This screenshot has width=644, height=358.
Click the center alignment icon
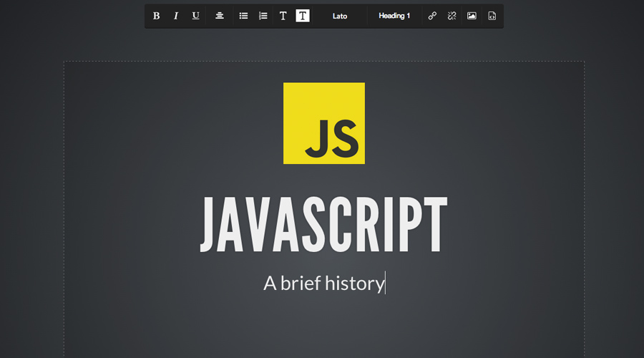point(220,16)
